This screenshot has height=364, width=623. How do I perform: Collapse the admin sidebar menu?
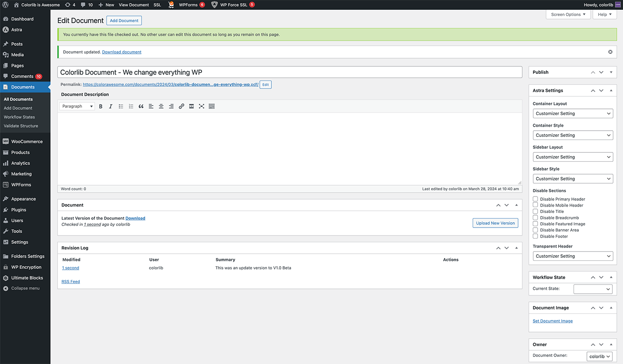pos(25,288)
